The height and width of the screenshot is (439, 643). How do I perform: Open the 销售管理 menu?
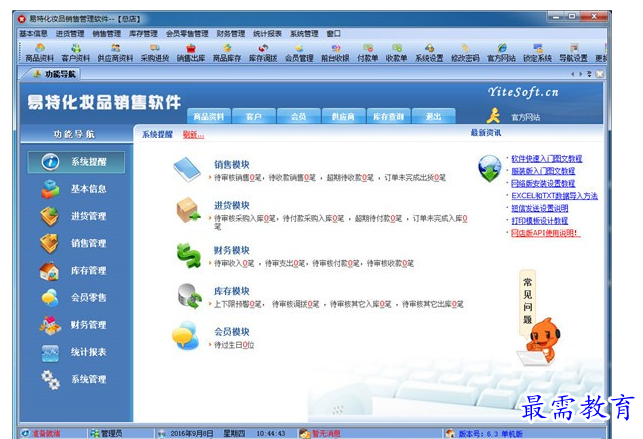tap(107, 34)
